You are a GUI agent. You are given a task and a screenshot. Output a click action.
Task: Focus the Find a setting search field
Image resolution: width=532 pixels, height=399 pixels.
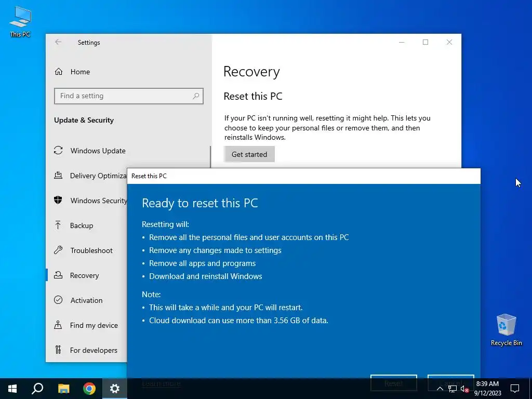(129, 96)
